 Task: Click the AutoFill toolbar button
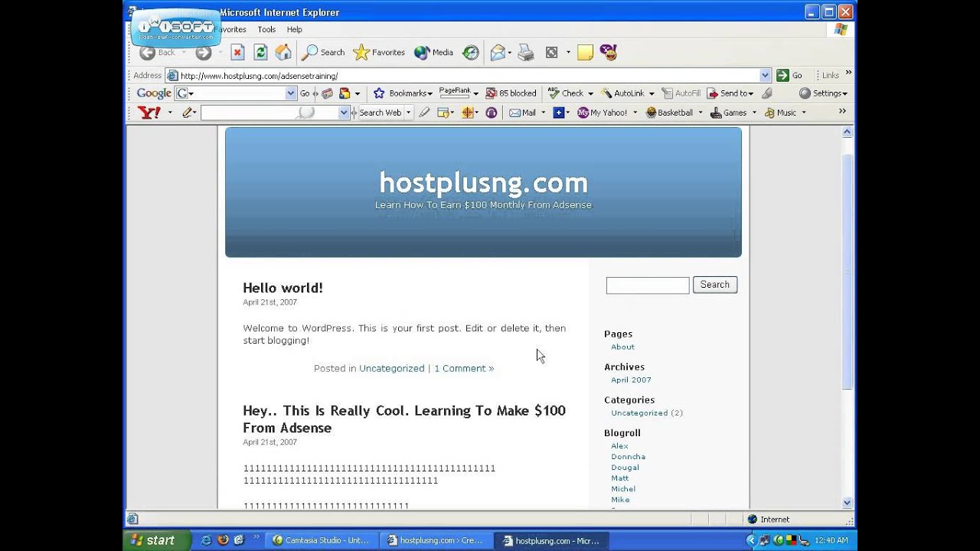pyautogui.click(x=681, y=93)
